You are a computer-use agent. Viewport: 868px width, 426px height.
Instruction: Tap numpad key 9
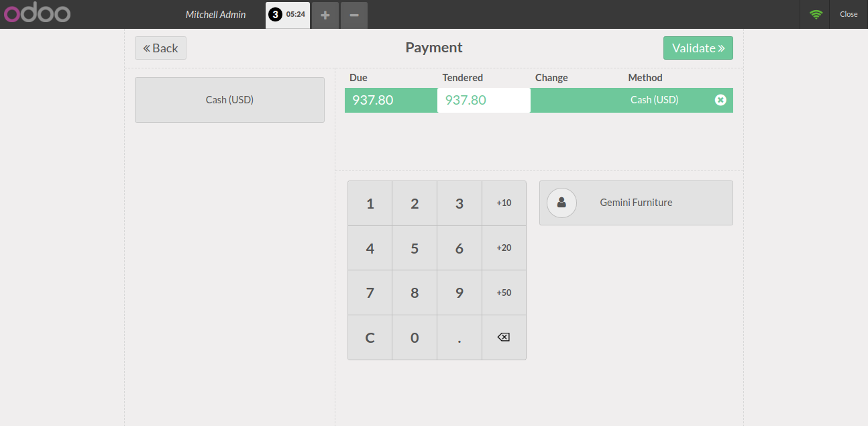[x=459, y=292]
